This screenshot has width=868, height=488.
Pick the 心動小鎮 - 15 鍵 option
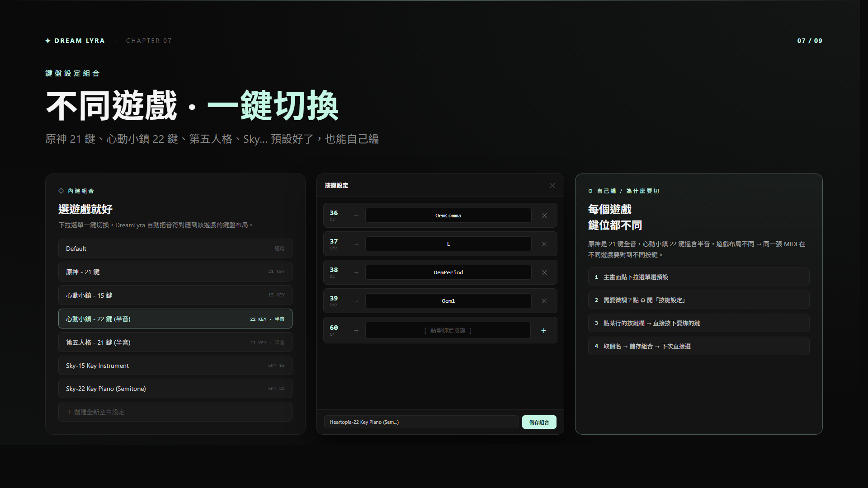pos(175,296)
